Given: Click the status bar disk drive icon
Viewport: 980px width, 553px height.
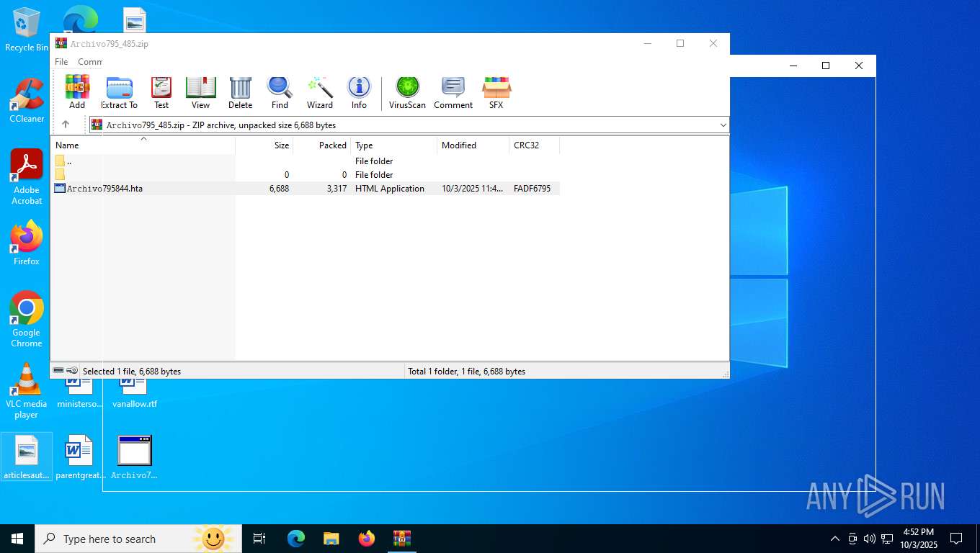Looking at the screenshot, I should (58, 370).
